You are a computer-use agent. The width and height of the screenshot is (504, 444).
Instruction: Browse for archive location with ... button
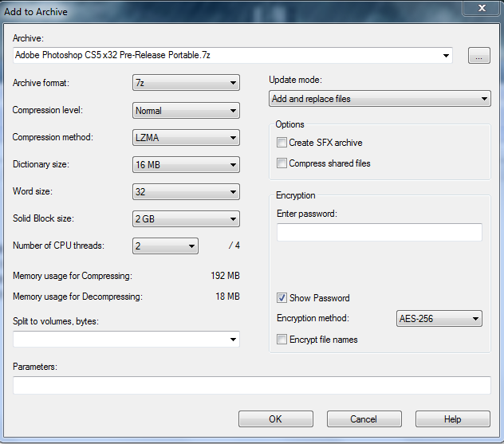tap(479, 56)
